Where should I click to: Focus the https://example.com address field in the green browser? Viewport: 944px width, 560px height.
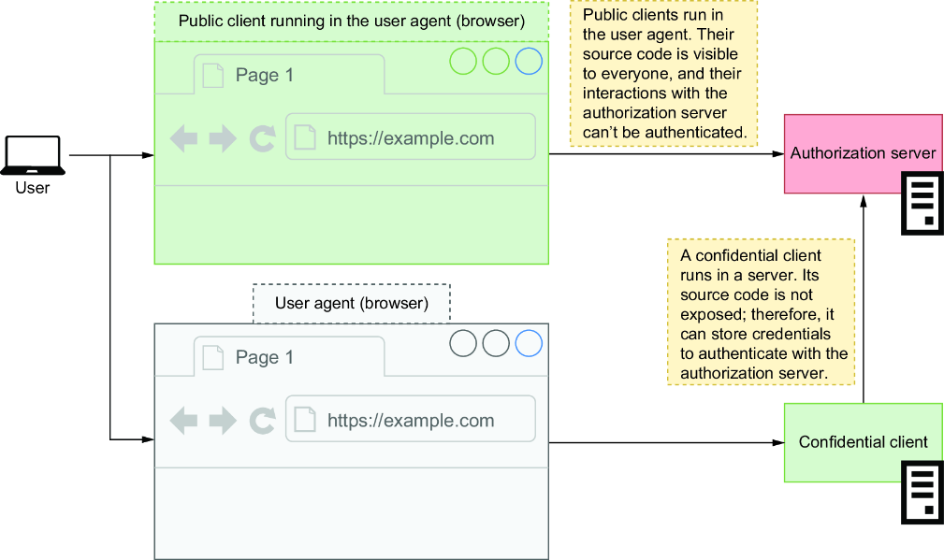tap(411, 136)
